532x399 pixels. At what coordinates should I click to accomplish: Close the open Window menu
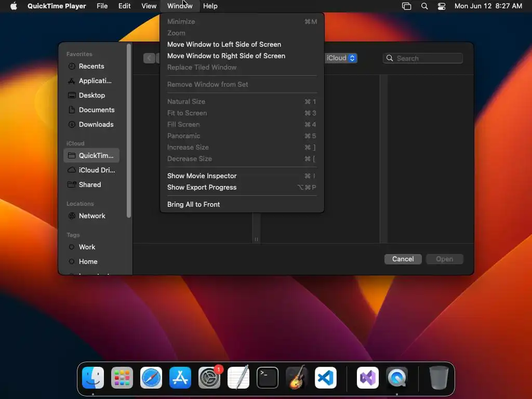pos(180,6)
